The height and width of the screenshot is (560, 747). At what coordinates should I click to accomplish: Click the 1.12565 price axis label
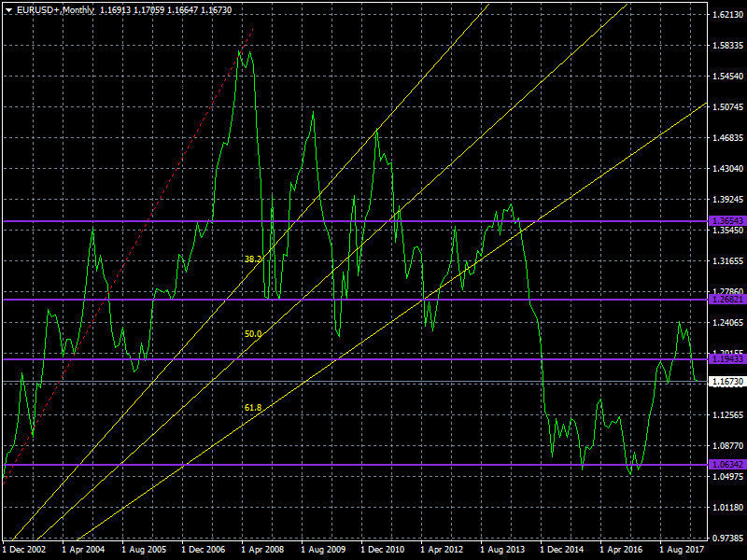tap(727, 415)
